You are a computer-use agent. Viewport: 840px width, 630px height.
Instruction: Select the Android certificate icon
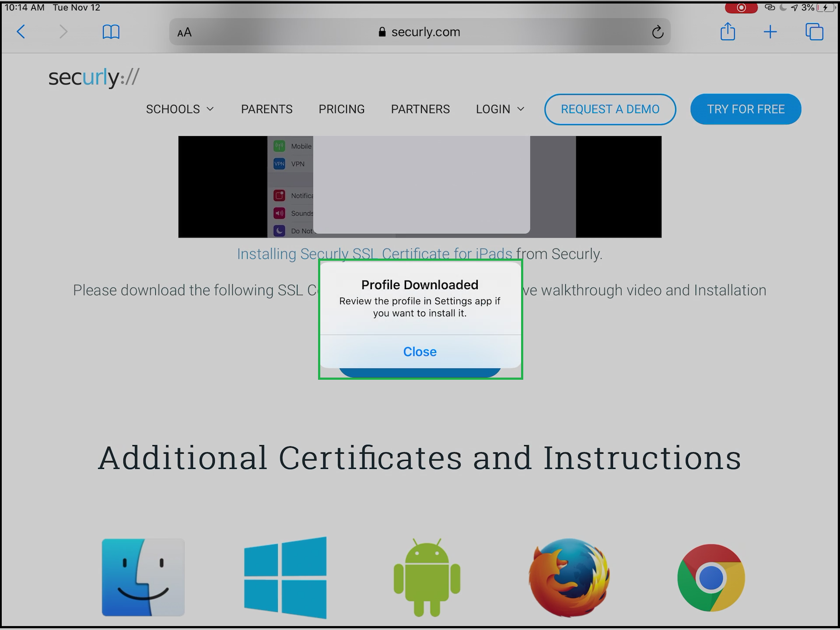pos(427,577)
